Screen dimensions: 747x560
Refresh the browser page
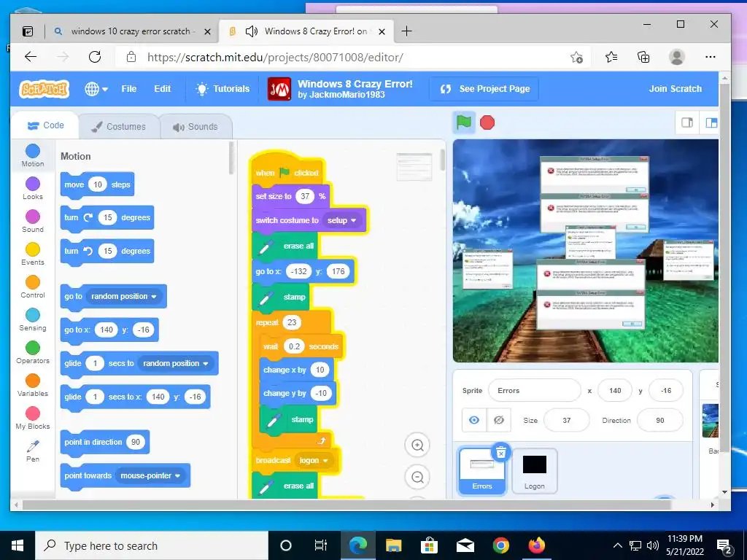tap(95, 57)
